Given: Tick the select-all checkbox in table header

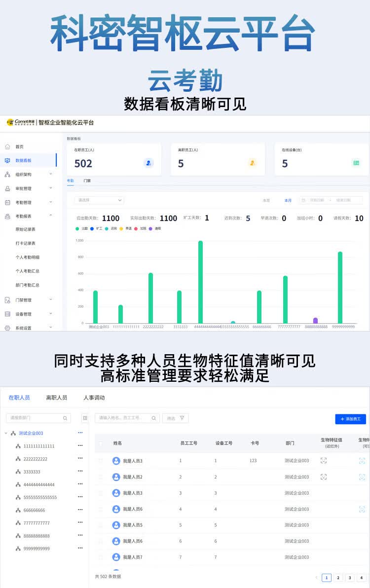Looking at the screenshot, I should pos(101,443).
